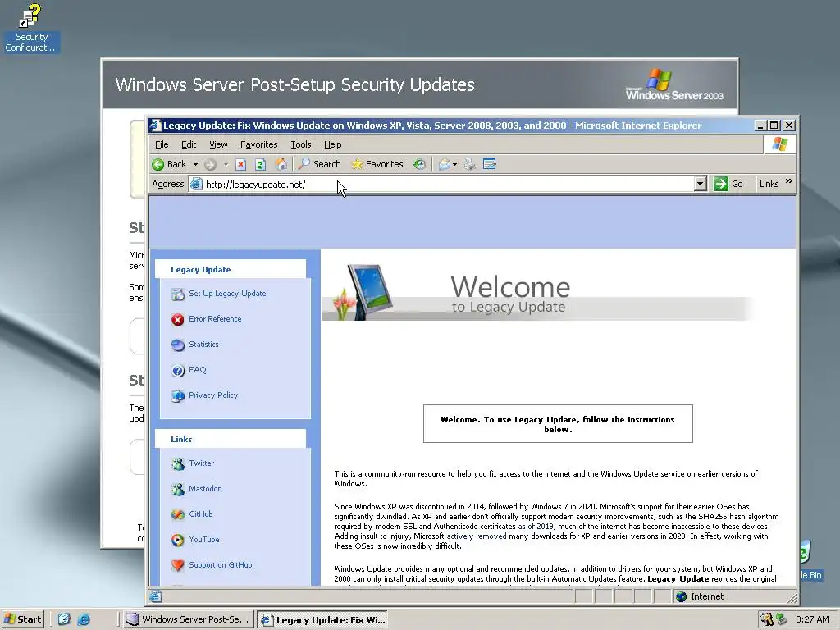Click the security icon in system tray

point(767,620)
